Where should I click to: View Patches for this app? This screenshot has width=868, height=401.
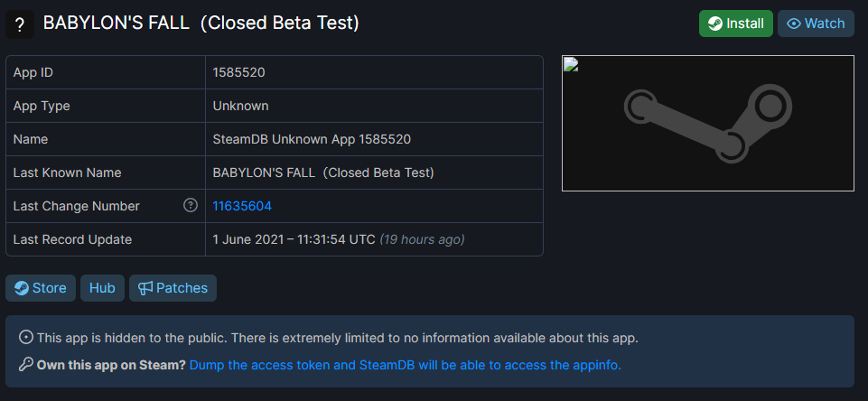click(173, 288)
